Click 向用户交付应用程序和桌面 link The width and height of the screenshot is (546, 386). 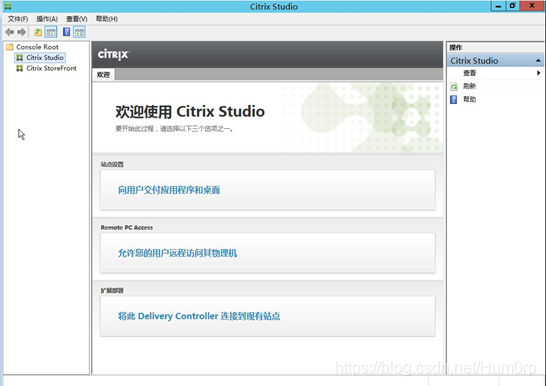pos(169,190)
